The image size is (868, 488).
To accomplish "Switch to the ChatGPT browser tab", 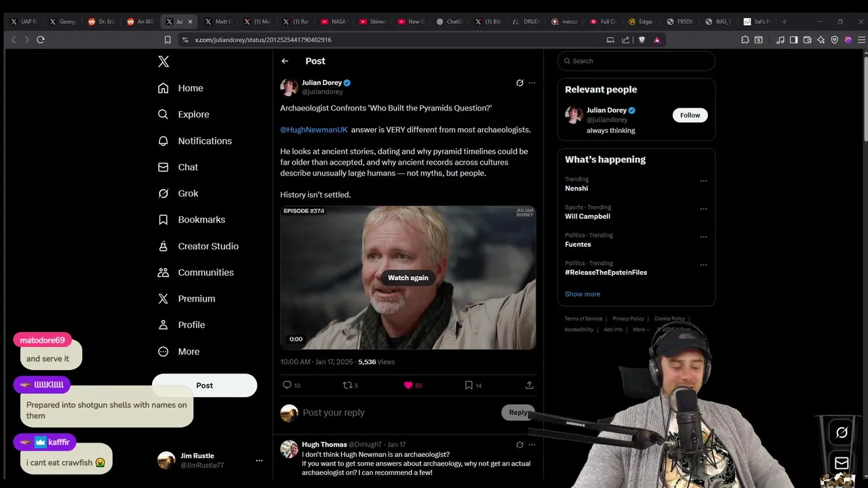I will [x=448, y=22].
